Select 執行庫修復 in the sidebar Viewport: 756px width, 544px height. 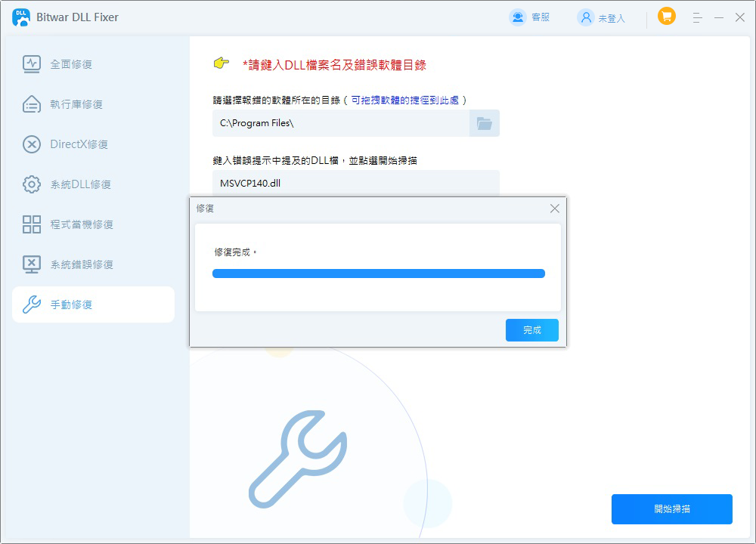point(93,104)
